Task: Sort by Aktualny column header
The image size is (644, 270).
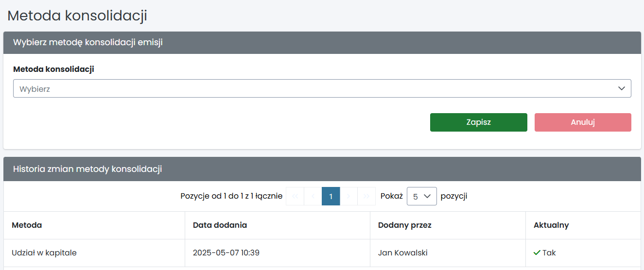Action: [551, 225]
